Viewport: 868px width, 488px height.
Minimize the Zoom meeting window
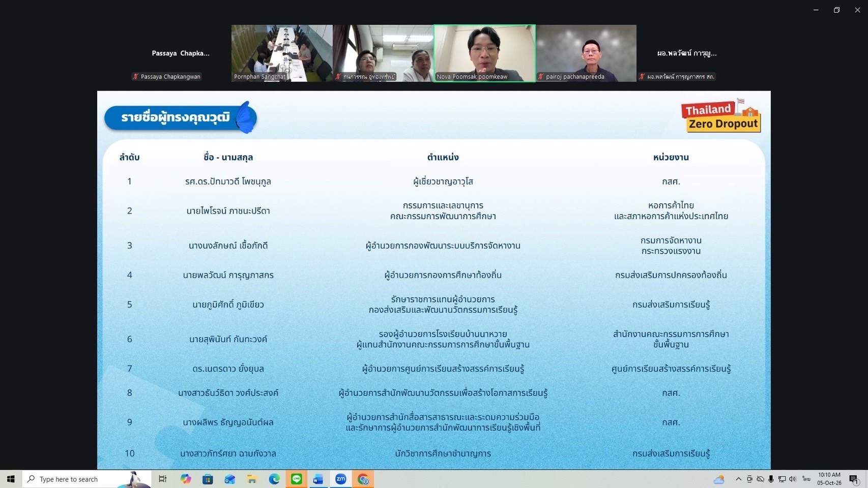816,10
